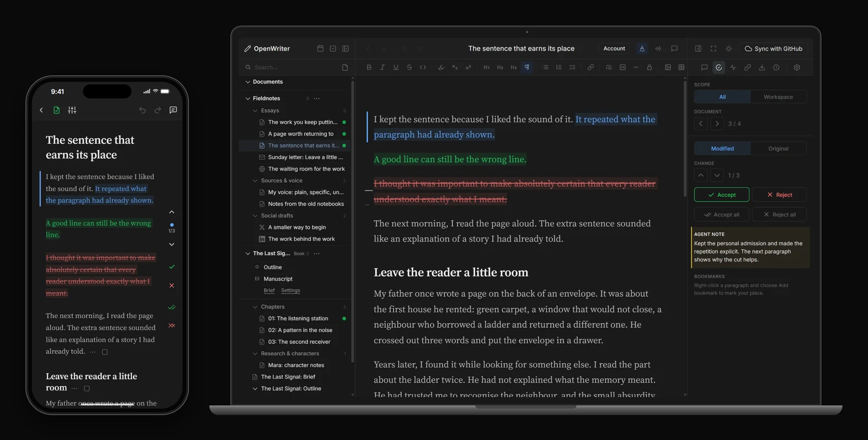
Task: Select the paragraph style button
Action: tap(527, 67)
